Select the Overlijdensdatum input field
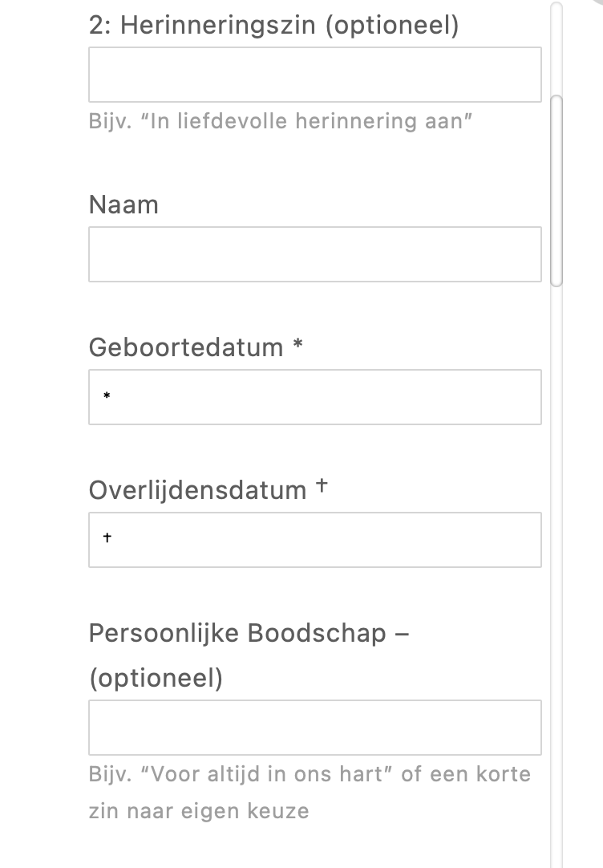 (314, 540)
